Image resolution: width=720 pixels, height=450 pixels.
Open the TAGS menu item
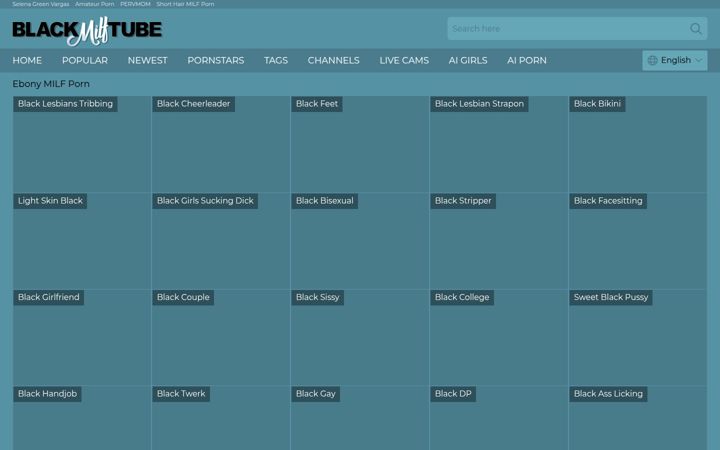276,61
